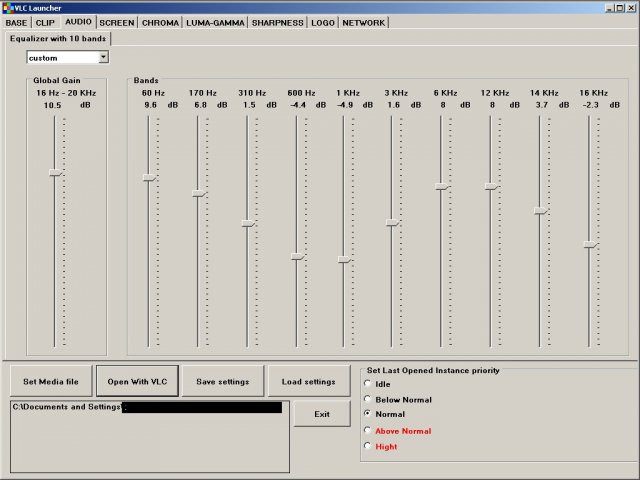
Task: Select the AUDIO tab
Action: click(78, 22)
